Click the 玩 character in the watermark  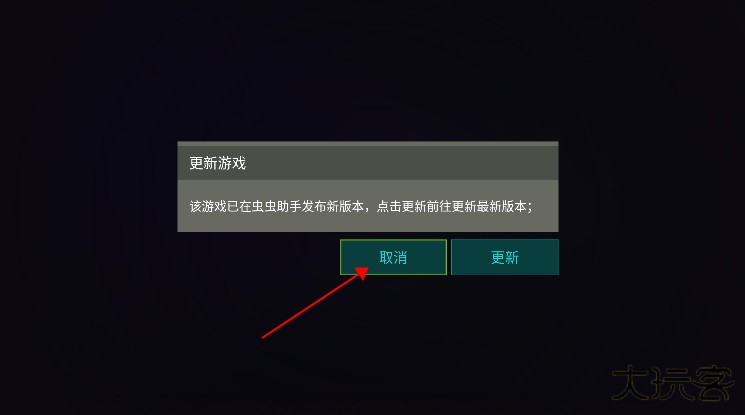coord(670,383)
